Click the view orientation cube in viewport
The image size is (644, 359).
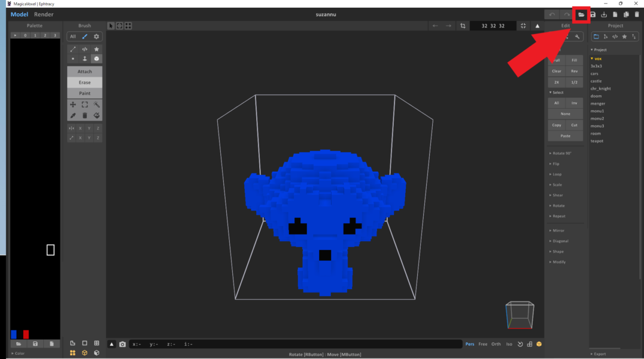(x=520, y=315)
